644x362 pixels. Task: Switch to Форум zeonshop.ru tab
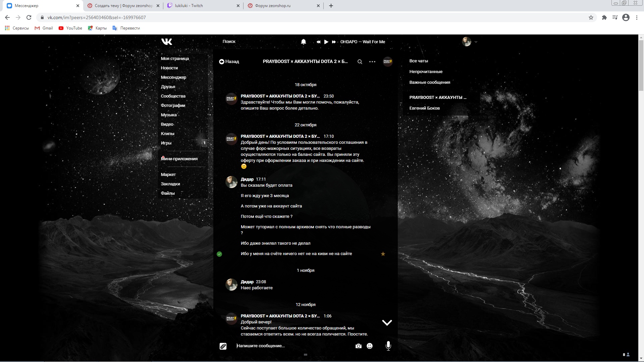click(x=284, y=6)
